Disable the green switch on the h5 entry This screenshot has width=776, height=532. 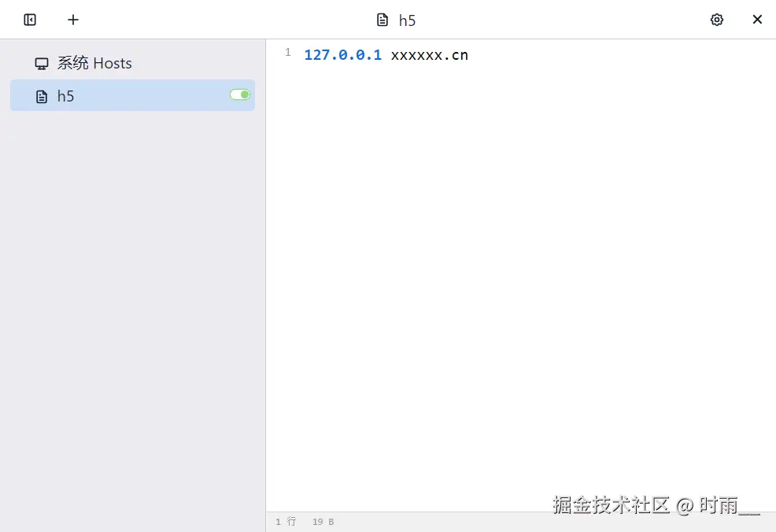(x=239, y=94)
